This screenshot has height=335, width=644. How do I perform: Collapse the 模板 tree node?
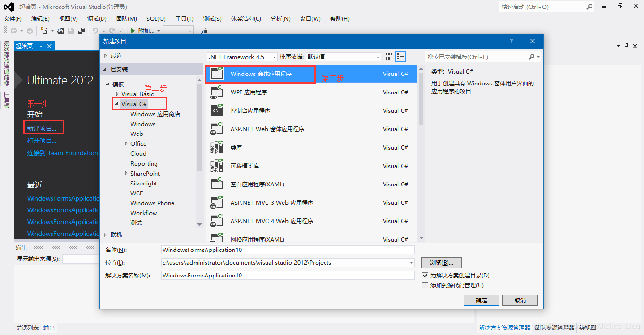coord(107,84)
